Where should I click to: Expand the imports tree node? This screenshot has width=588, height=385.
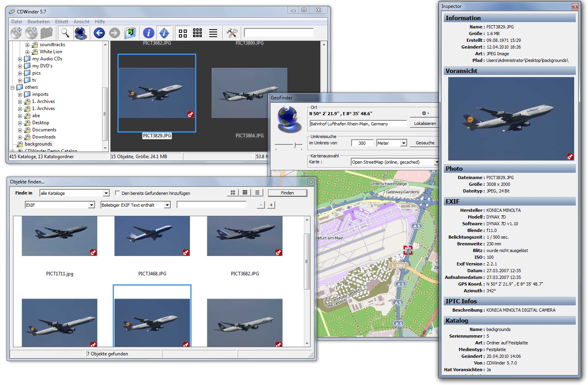pyautogui.click(x=20, y=95)
